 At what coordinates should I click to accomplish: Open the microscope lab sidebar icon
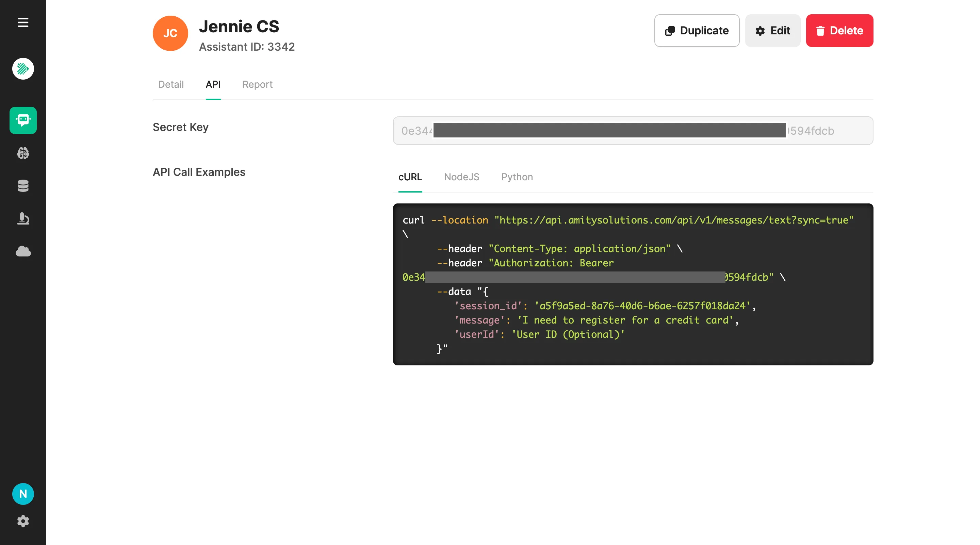pyautogui.click(x=23, y=218)
